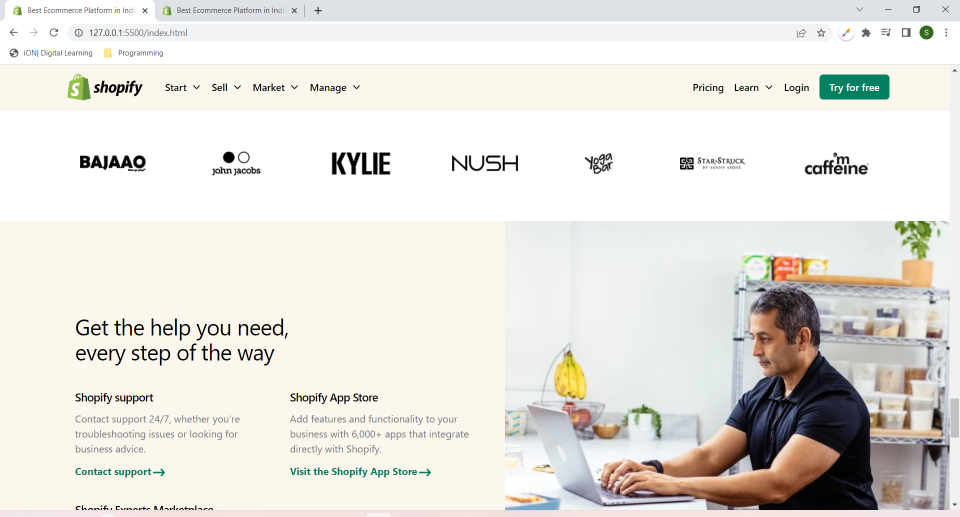
Task: Click the page vertical scrollbar thumb
Action: [954, 417]
